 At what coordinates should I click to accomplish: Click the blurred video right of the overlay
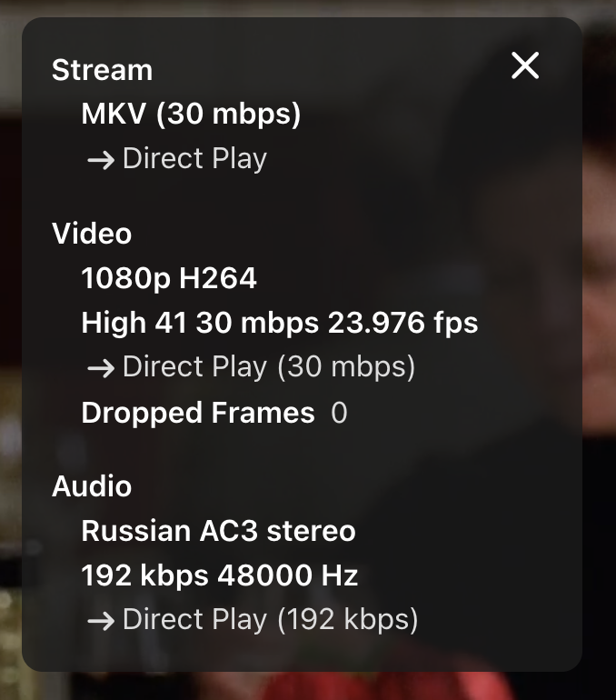click(600, 364)
